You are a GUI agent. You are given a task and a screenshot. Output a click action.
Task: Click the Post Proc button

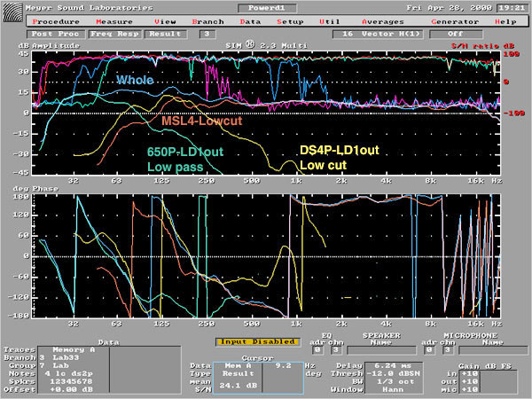pos(55,34)
